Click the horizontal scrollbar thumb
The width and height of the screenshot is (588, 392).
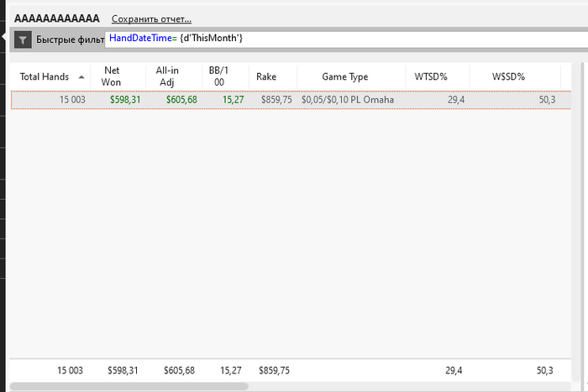pos(129,386)
